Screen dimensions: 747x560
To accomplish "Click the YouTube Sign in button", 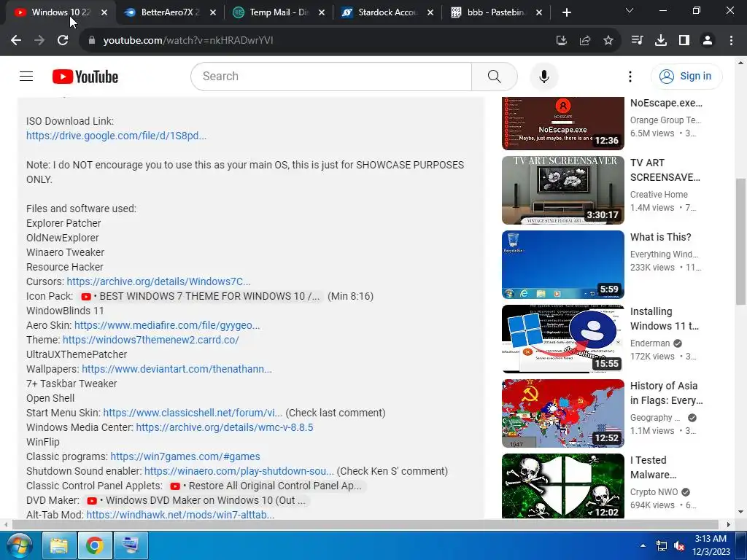I will tap(686, 76).
